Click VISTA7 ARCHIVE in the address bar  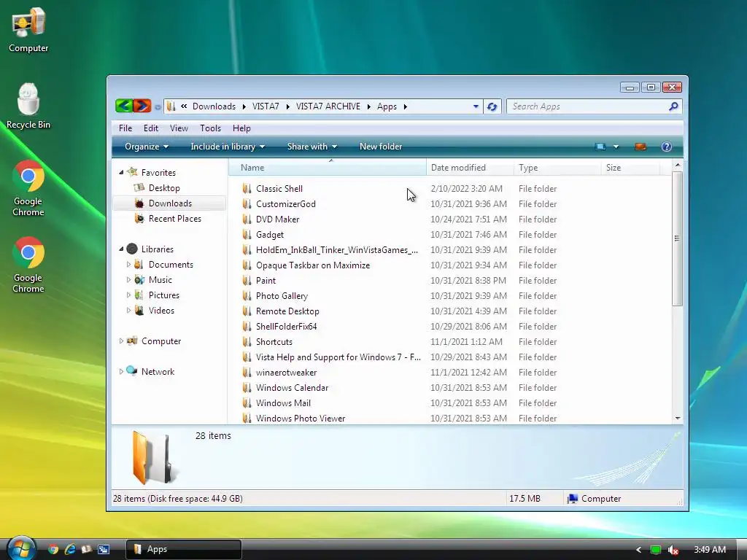click(328, 106)
